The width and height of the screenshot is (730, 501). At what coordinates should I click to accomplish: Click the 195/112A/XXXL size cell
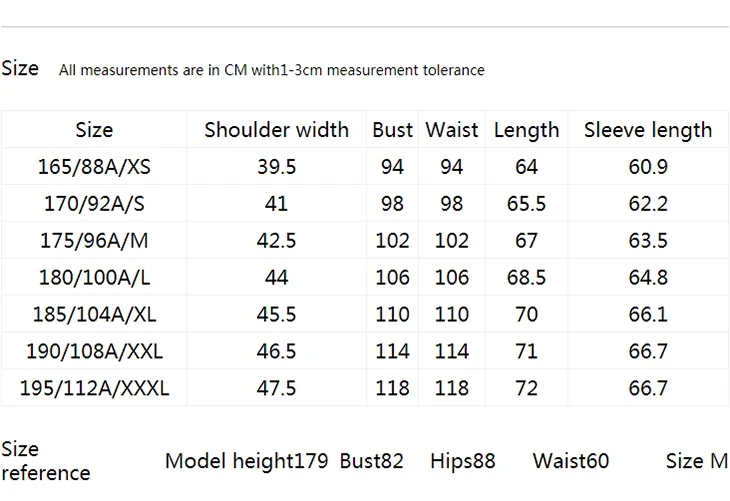pyautogui.click(x=94, y=388)
